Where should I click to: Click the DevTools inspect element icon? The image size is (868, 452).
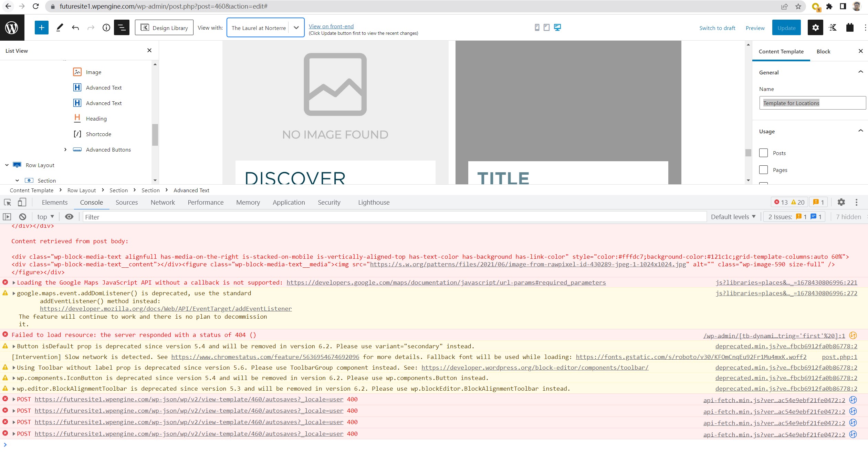pos(8,202)
